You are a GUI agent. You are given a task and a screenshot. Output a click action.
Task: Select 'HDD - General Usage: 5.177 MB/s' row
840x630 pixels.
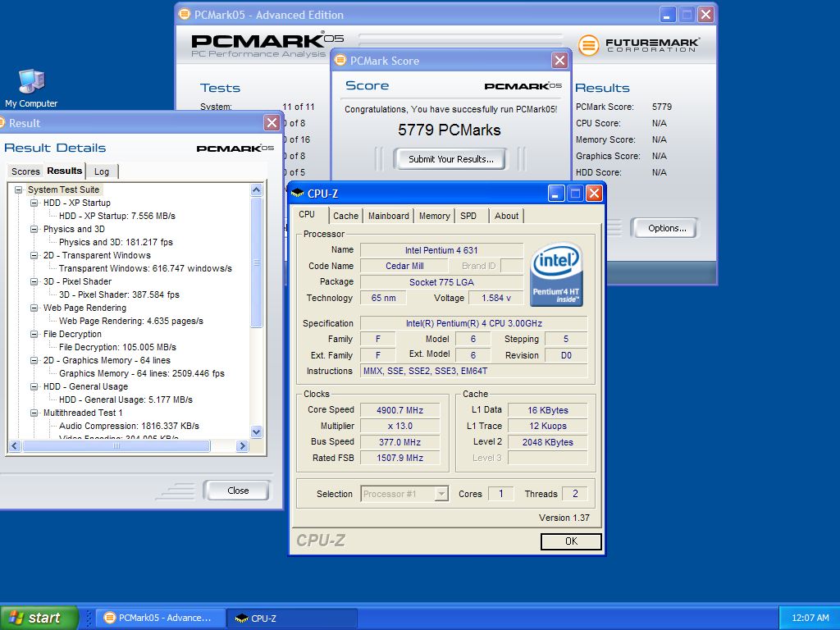pos(126,399)
